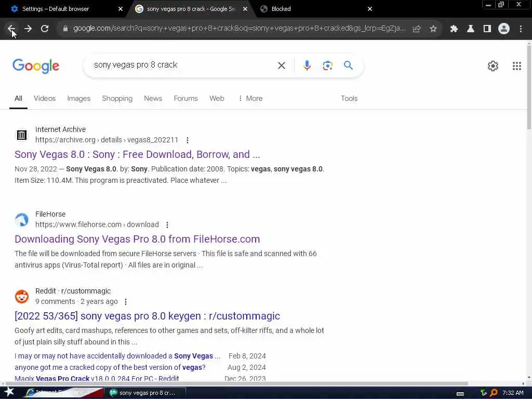This screenshot has width=532, height=399.
Task: Click the URL in the address bar
Action: (239, 29)
